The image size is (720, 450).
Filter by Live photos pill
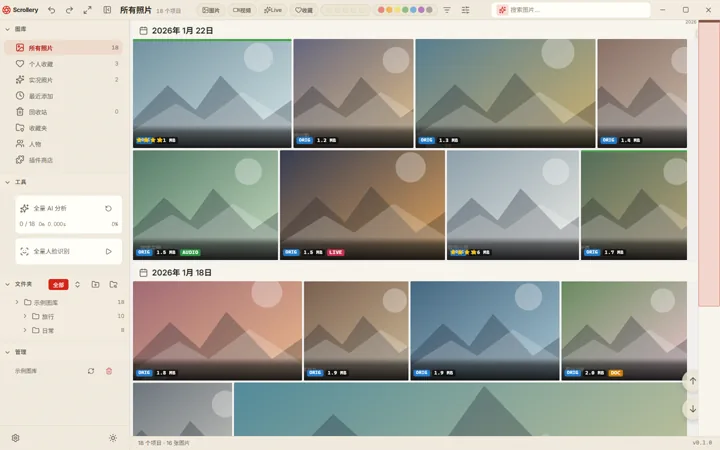coord(273,10)
